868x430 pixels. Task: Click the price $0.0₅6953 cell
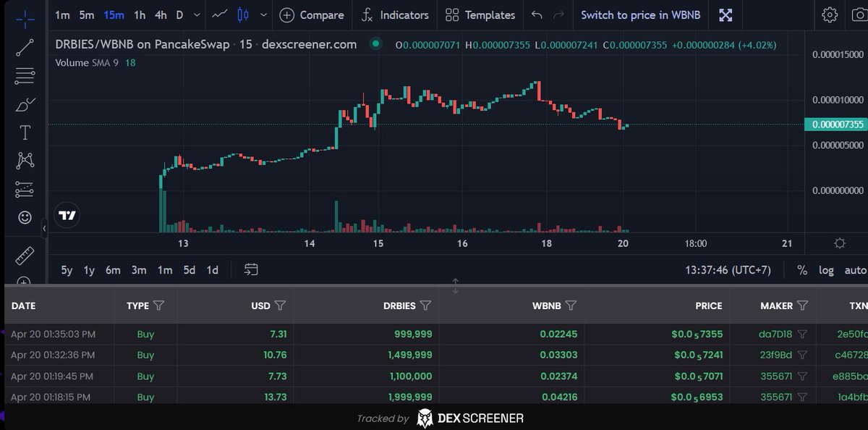696,396
